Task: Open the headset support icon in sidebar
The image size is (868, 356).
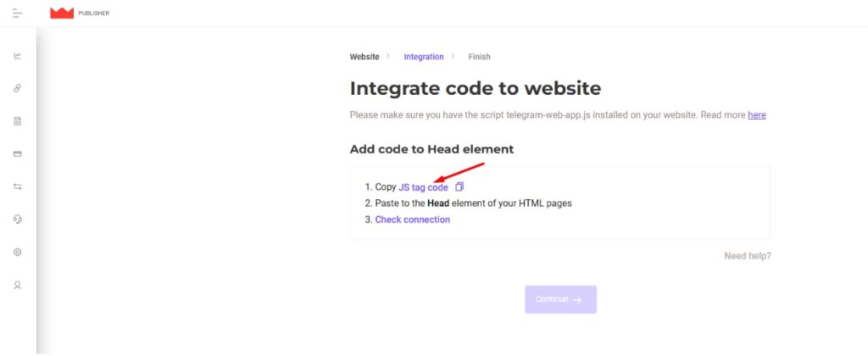Action: tap(18, 220)
